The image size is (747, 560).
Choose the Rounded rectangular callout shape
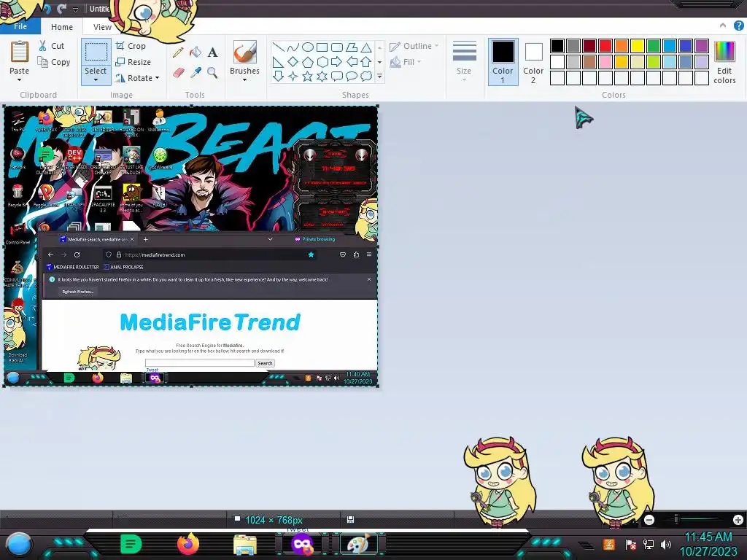point(337,76)
